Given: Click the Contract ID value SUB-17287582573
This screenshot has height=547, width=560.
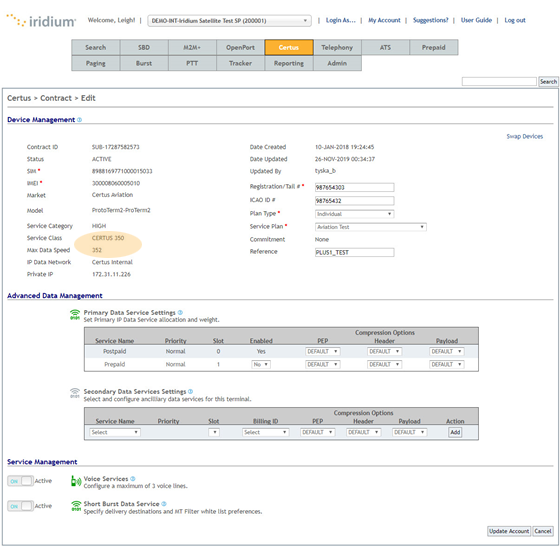Looking at the screenshot, I should pyautogui.click(x=116, y=147).
